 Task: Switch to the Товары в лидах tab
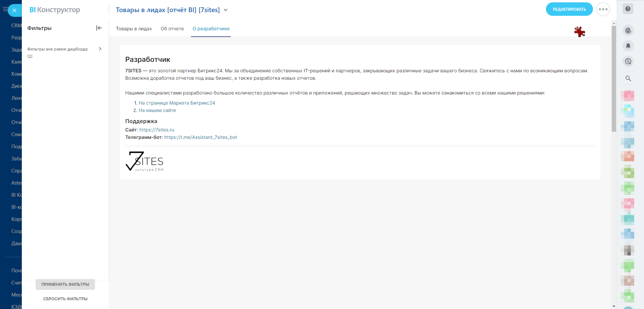coord(134,29)
